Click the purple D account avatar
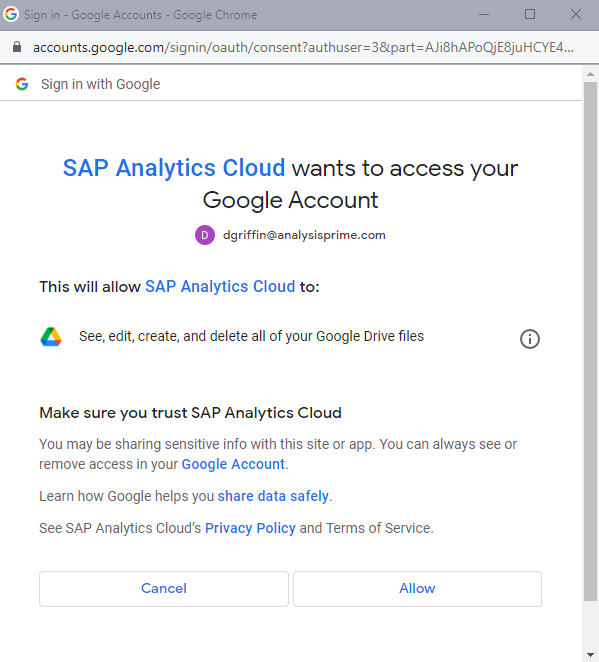 coord(205,235)
